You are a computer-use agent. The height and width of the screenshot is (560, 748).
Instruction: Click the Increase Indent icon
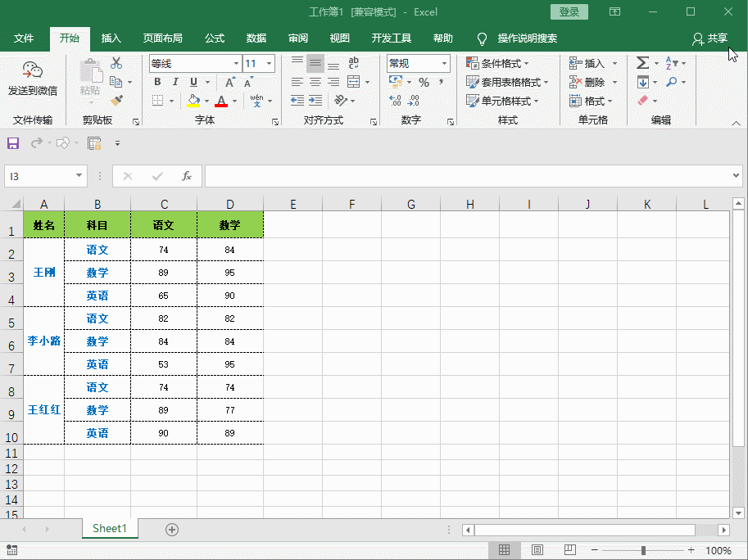pyautogui.click(x=315, y=101)
